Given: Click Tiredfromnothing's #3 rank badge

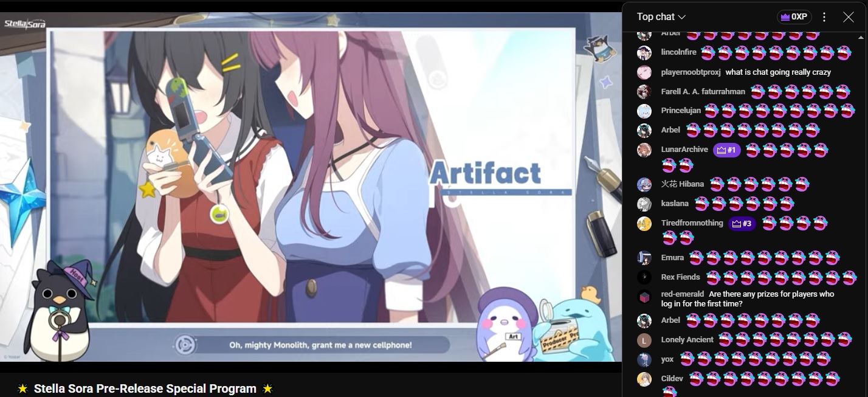Looking at the screenshot, I should [742, 223].
